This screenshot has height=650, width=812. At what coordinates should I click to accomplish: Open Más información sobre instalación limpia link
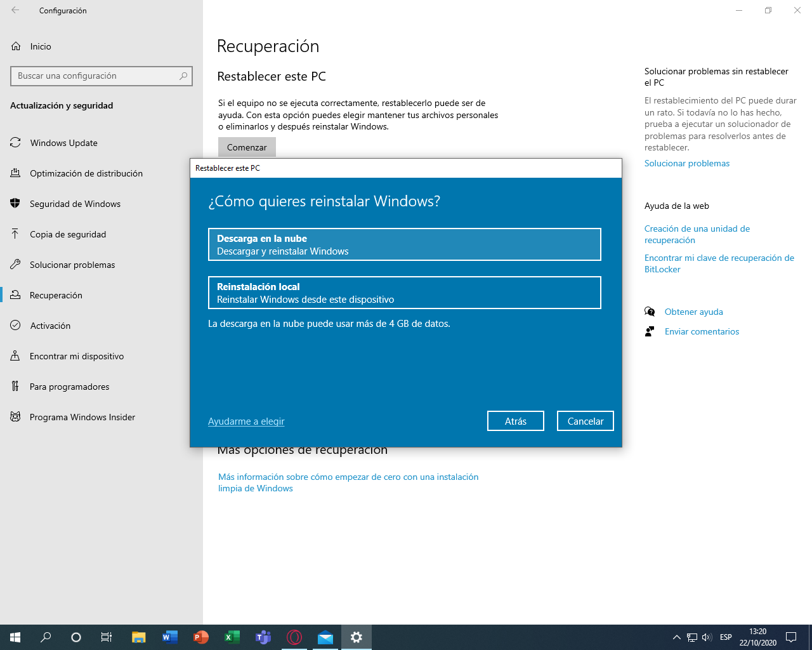click(348, 482)
